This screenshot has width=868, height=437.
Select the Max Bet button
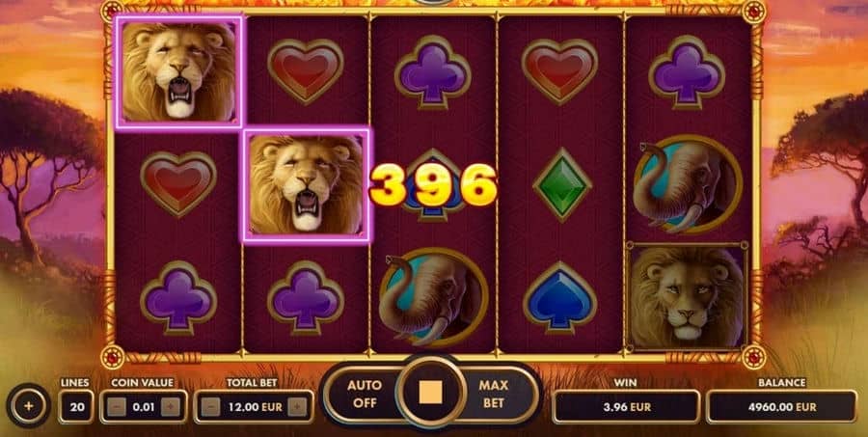493,394
